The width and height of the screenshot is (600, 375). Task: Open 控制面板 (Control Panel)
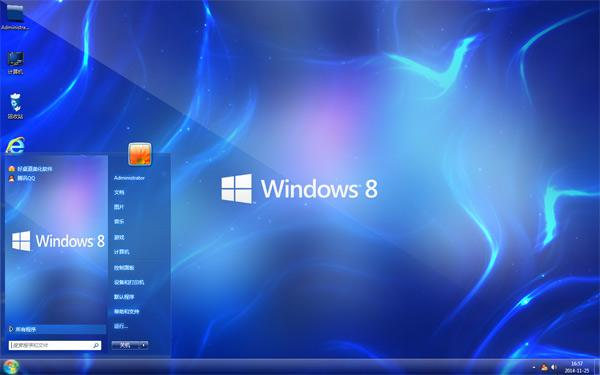pos(124,268)
